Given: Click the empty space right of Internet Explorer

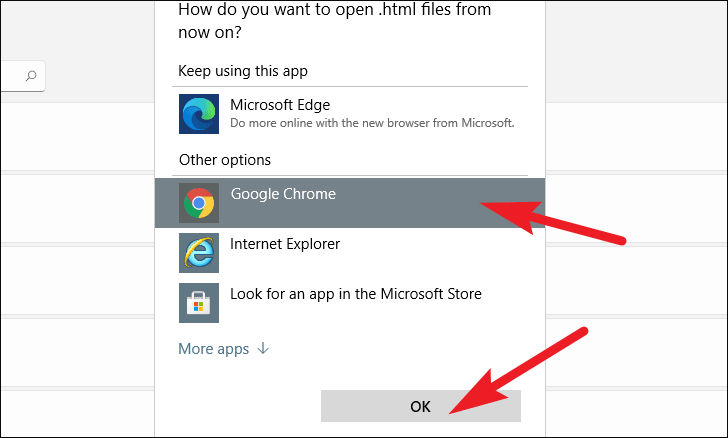Looking at the screenshot, I should click(441, 253).
